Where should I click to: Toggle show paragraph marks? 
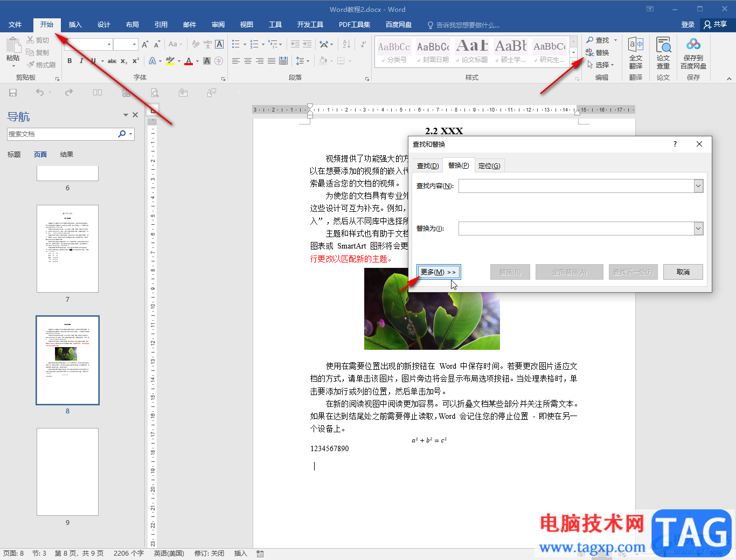[363, 44]
